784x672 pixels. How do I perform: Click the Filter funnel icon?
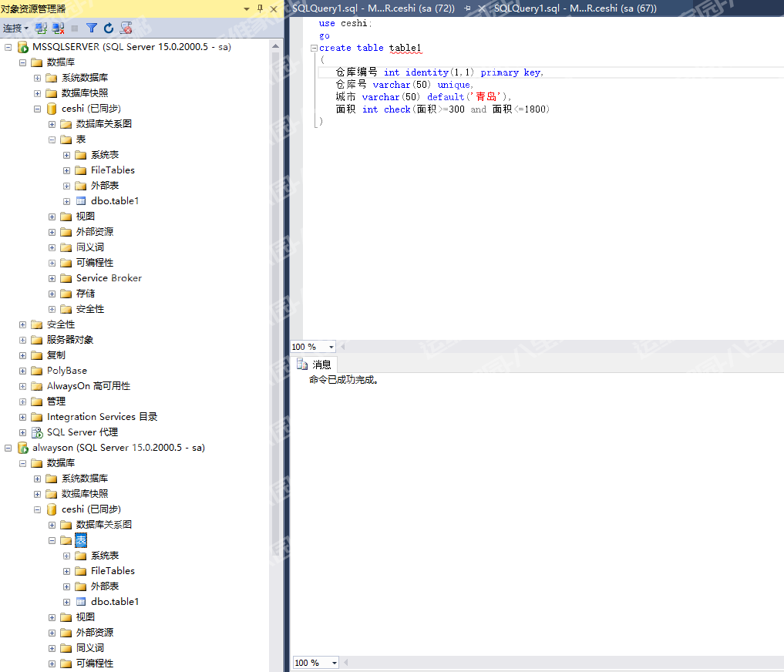(92, 28)
